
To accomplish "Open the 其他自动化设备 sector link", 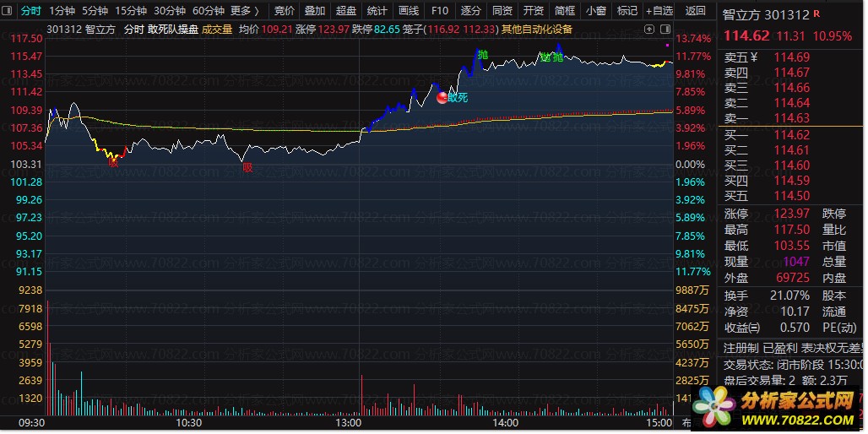I will pos(537,30).
